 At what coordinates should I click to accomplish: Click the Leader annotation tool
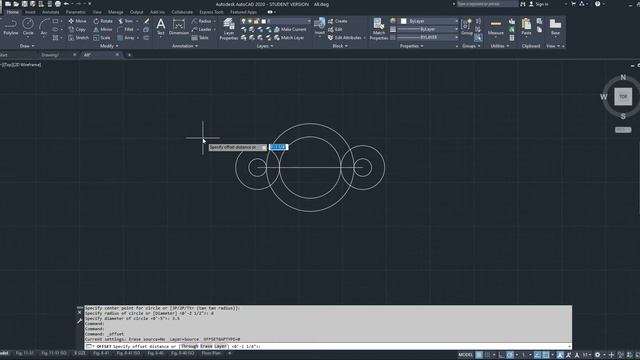point(202,29)
